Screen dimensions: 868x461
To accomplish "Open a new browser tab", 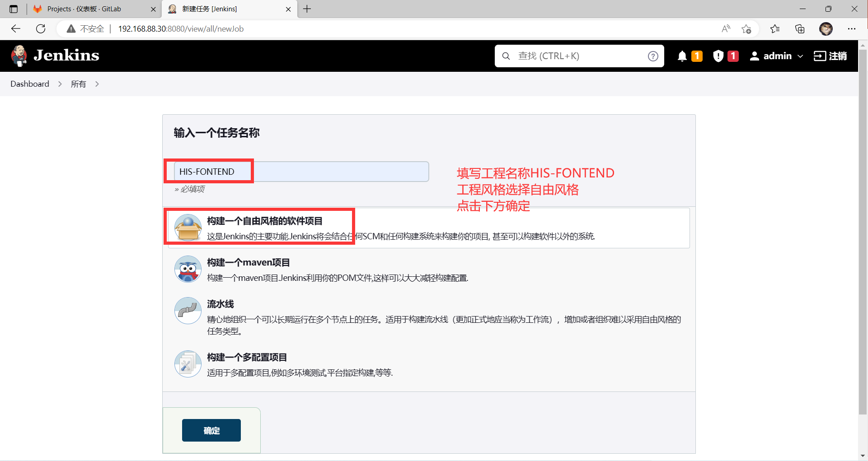I will tap(307, 9).
